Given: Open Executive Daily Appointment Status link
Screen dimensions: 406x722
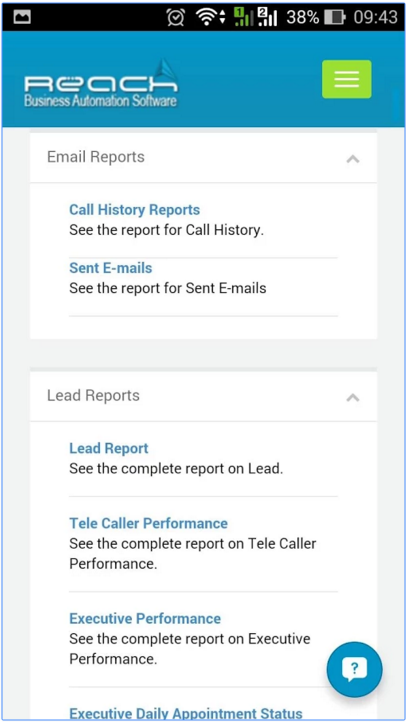Looking at the screenshot, I should tap(186, 713).
